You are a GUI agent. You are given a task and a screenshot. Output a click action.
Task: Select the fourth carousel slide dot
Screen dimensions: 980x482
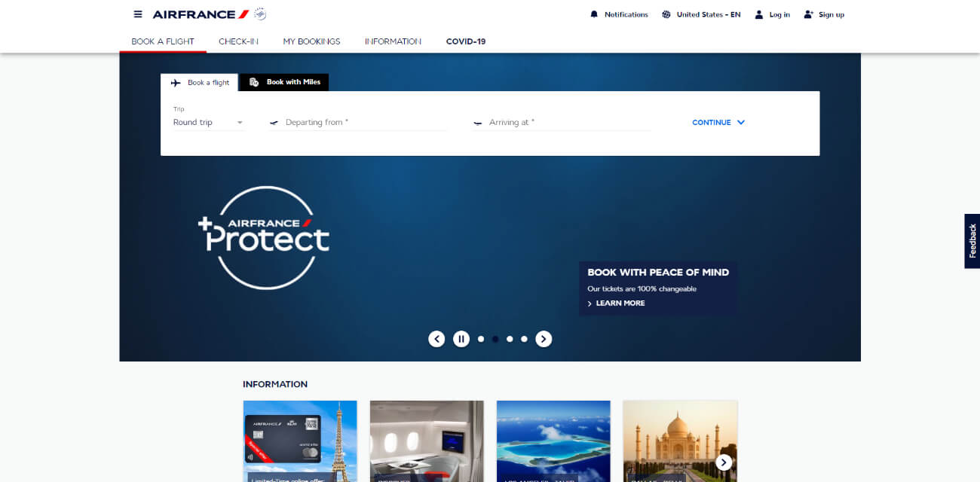tap(524, 339)
